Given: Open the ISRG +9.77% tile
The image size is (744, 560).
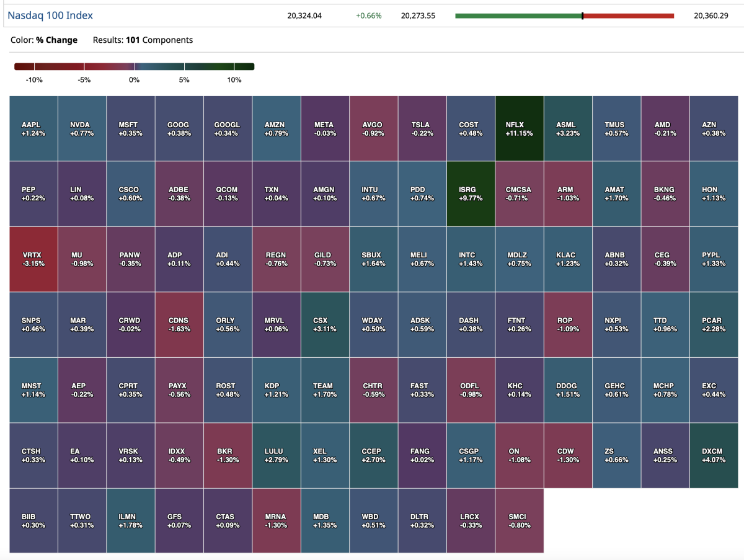Looking at the screenshot, I should pyautogui.click(x=471, y=193).
